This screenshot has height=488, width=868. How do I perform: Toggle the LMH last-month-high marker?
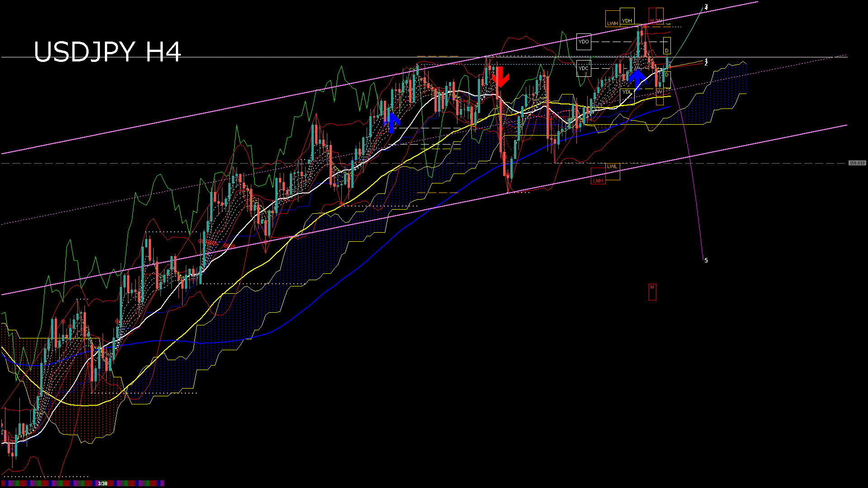pos(598,180)
